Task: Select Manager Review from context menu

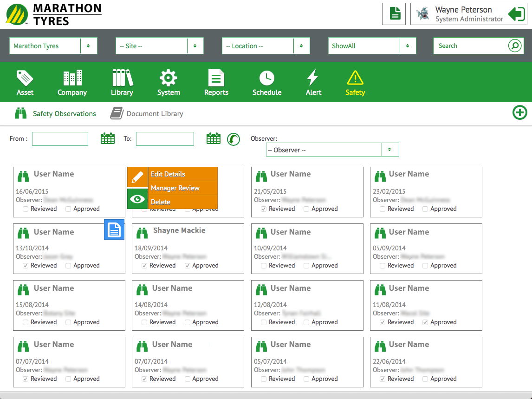Action: tap(175, 188)
